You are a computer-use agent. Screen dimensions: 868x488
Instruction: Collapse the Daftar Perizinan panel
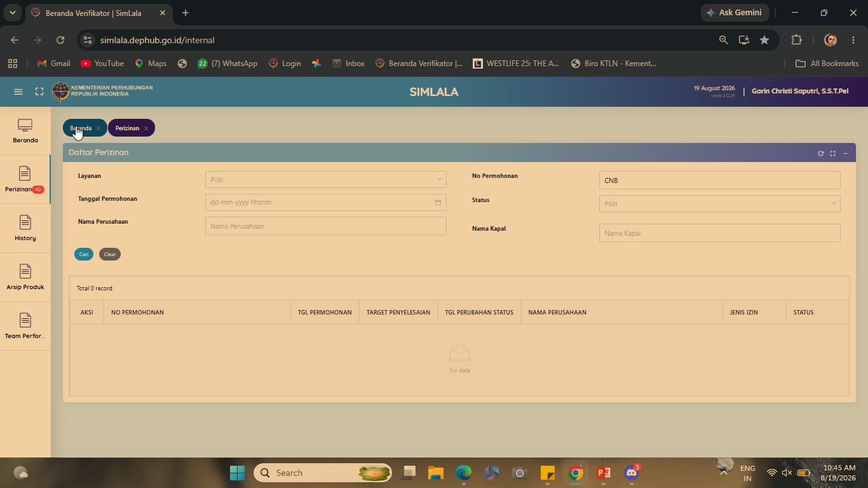pos(845,153)
